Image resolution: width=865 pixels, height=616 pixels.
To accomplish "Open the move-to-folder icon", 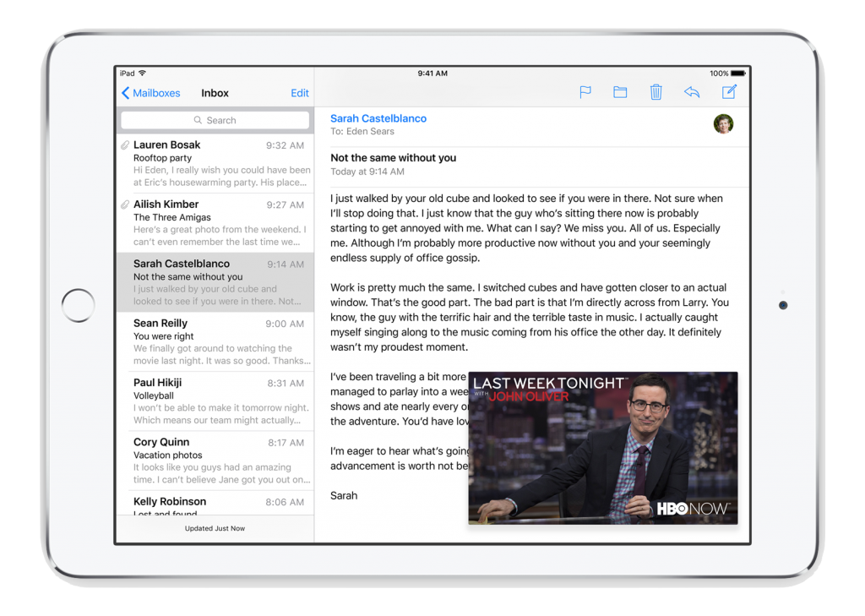I will point(620,92).
